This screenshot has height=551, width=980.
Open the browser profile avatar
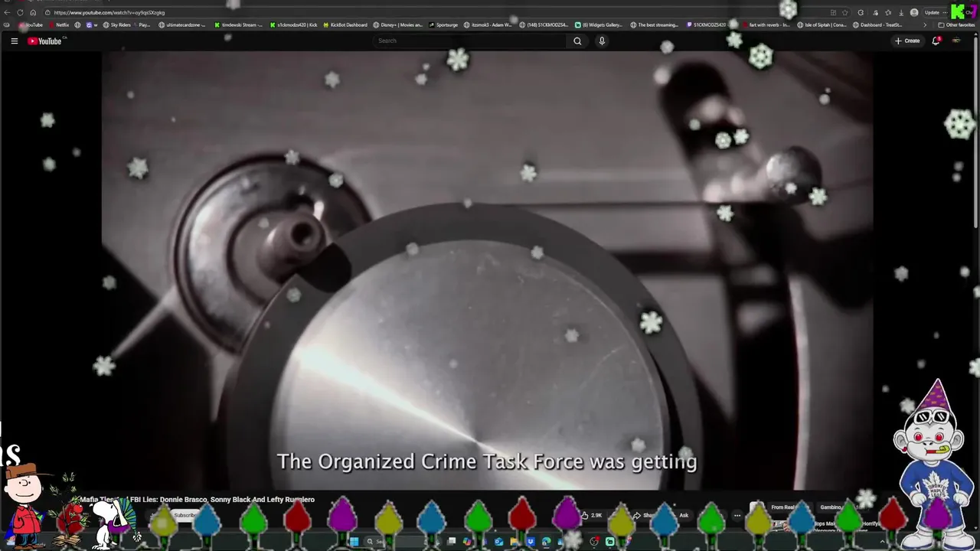[914, 12]
